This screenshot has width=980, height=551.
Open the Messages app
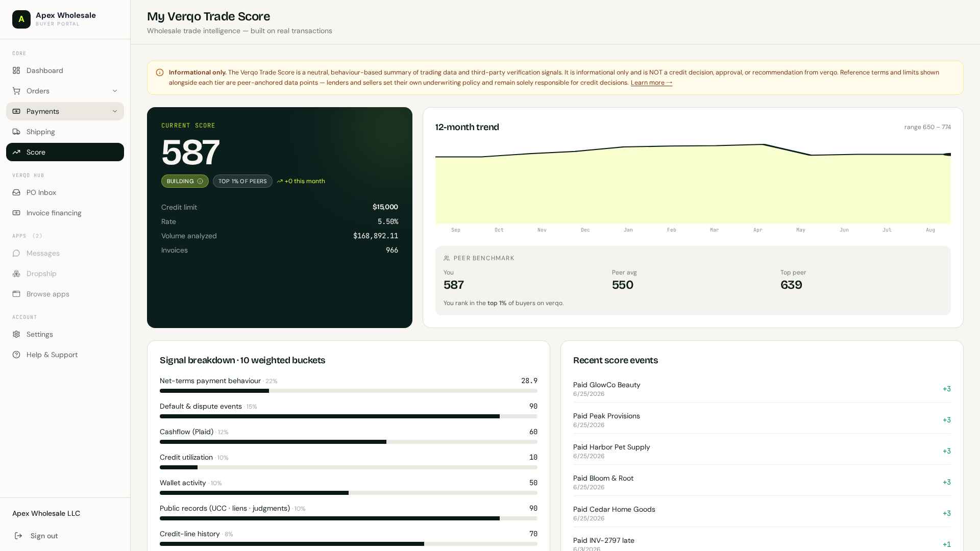coord(65,253)
